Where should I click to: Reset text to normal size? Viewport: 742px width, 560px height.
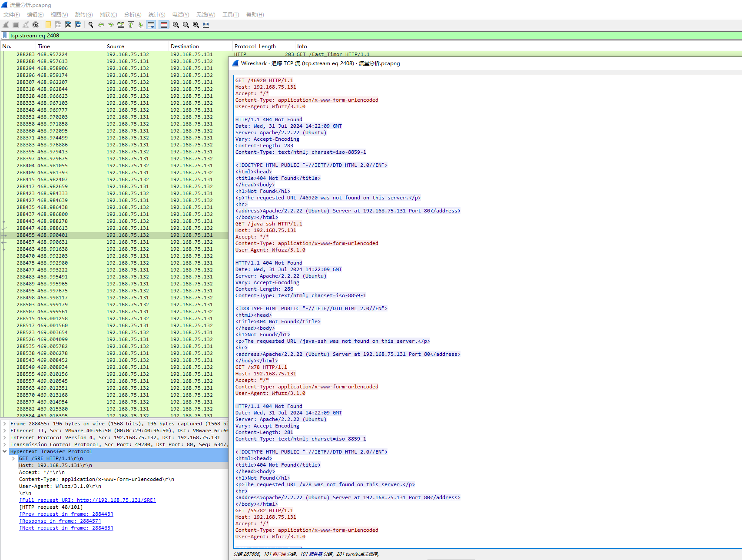[196, 25]
